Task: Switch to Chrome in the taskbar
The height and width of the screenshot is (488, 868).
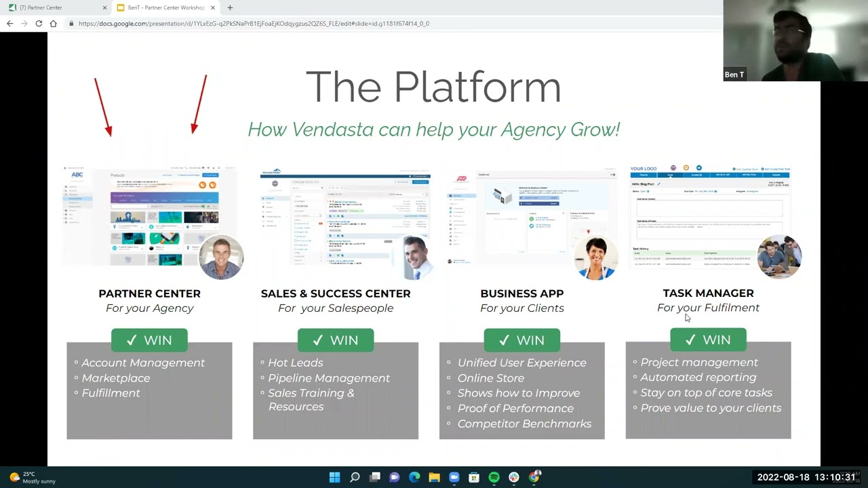Action: coord(534,477)
